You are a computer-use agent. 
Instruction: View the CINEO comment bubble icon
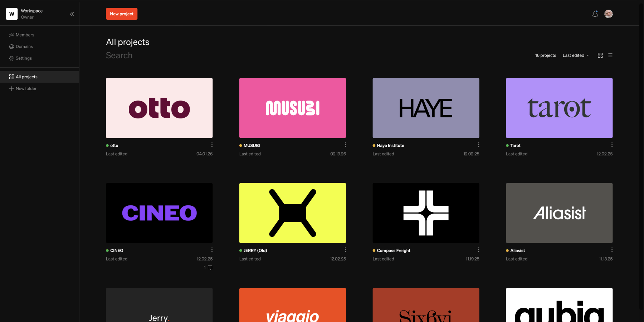click(210, 268)
